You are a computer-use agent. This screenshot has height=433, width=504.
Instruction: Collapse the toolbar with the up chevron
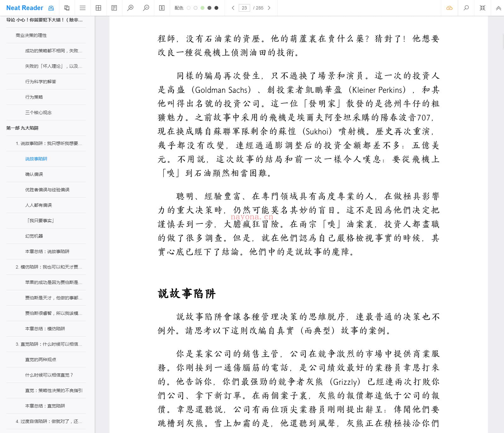[498, 8]
